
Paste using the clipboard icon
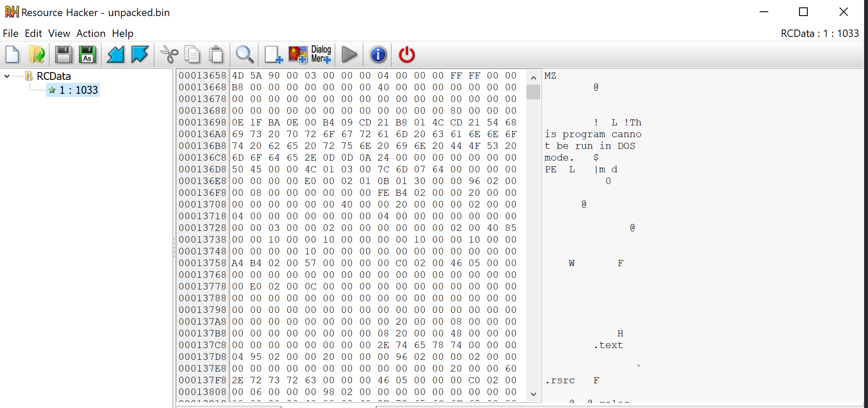click(x=216, y=55)
